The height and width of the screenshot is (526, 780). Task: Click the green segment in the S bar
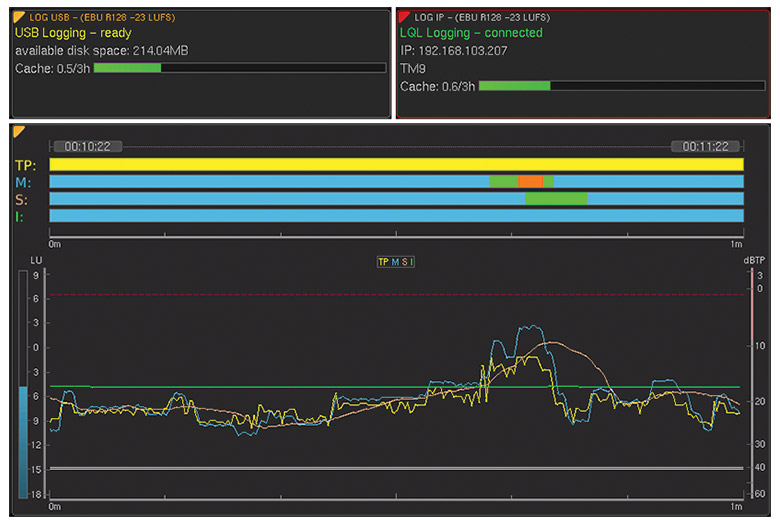556,199
